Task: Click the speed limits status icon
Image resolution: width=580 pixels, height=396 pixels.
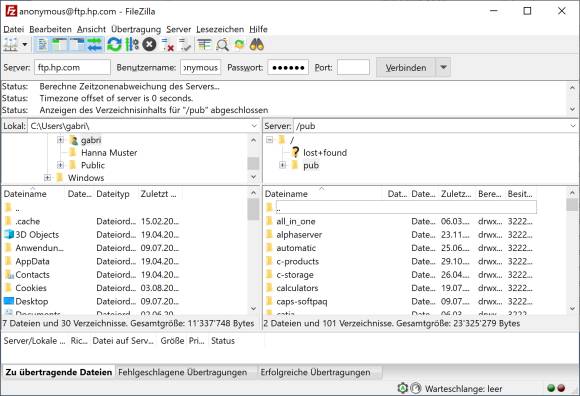Action: pos(416,388)
